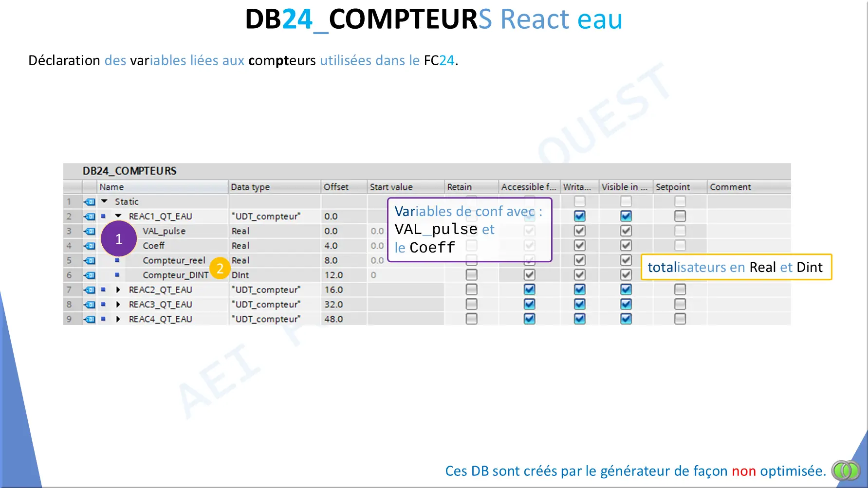Click row number 9 header
This screenshot has height=488, width=868.
click(69, 319)
